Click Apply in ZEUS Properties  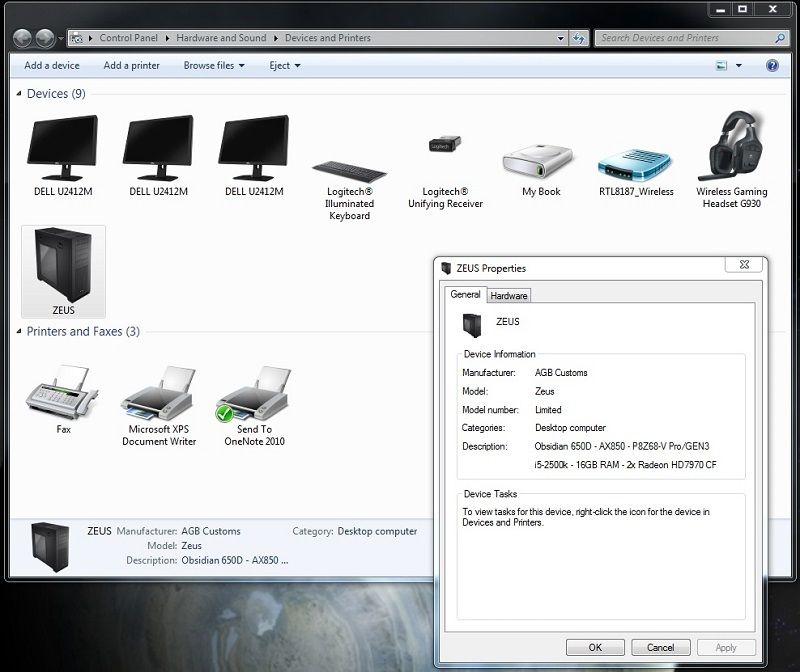pyautogui.click(x=726, y=647)
